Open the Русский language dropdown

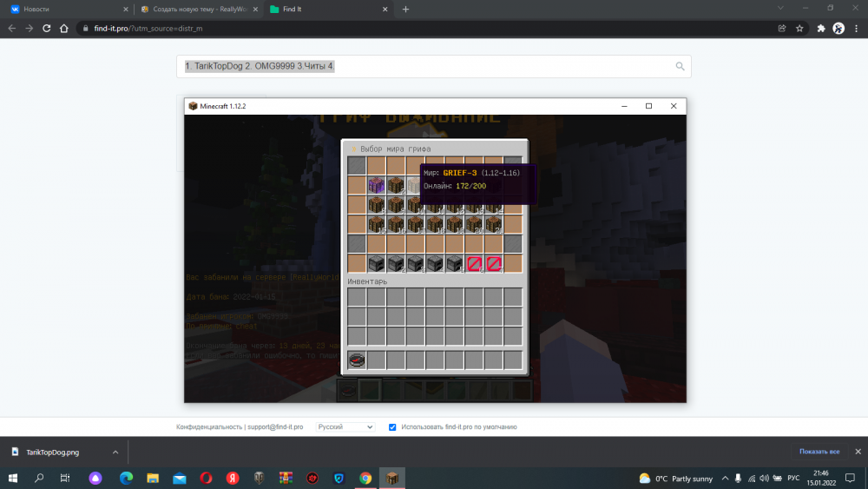(x=345, y=427)
